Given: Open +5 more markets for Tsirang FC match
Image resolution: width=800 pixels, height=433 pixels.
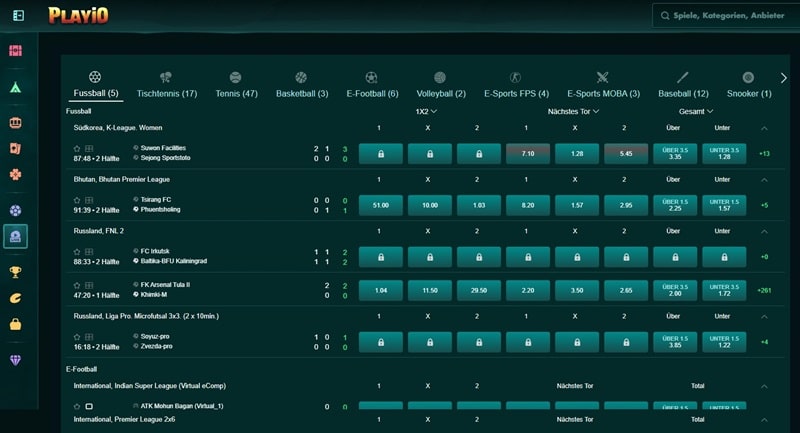Looking at the screenshot, I should (x=764, y=205).
